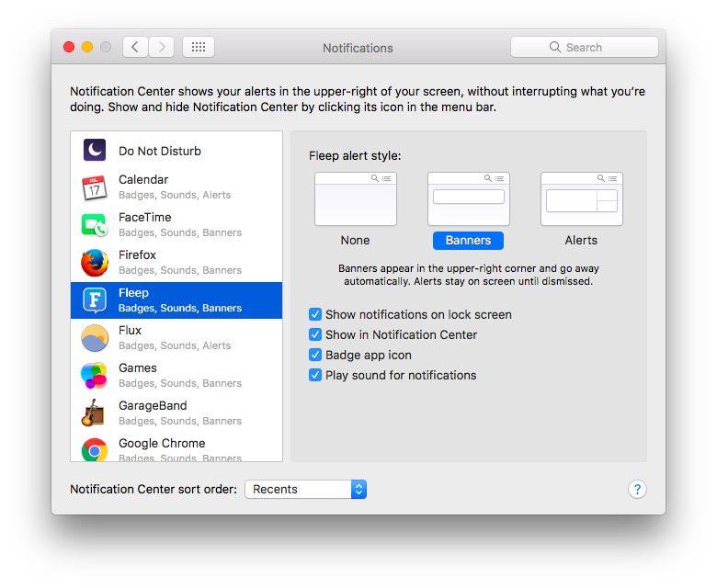Click the GarageBand guitar icon
The image size is (717, 588).
[x=94, y=413]
